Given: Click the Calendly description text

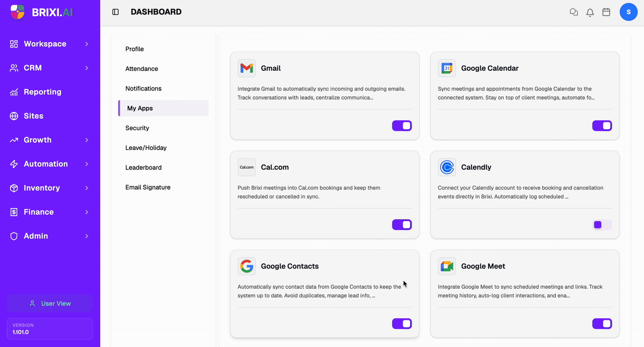Looking at the screenshot, I should [x=521, y=192].
